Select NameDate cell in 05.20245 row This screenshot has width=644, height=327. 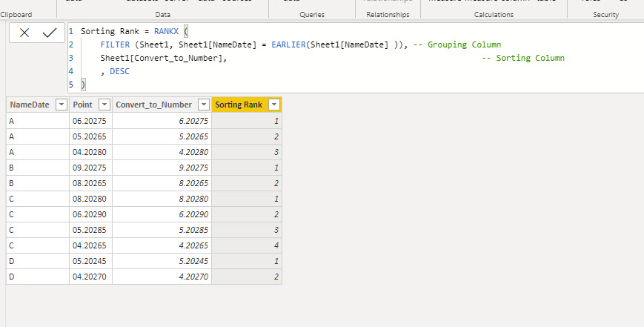(38, 261)
